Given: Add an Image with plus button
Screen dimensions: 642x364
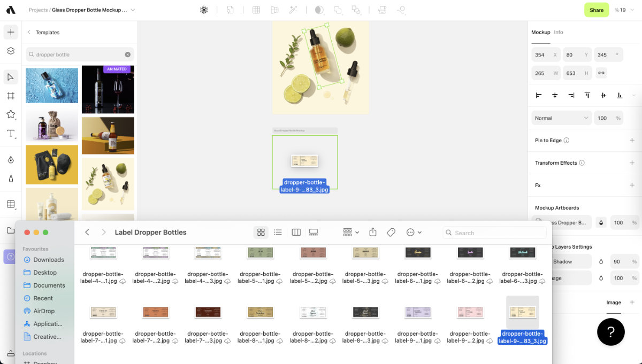Looking at the screenshot, I should 632,302.
